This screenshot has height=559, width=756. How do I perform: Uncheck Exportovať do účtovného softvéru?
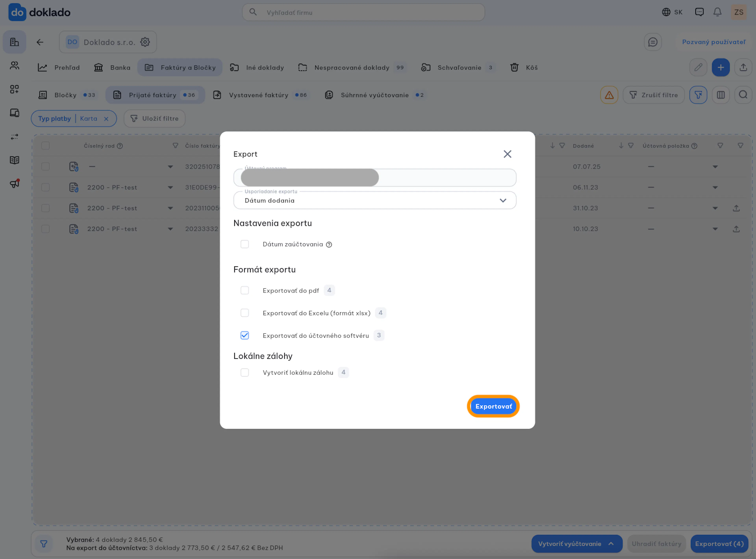tap(245, 335)
